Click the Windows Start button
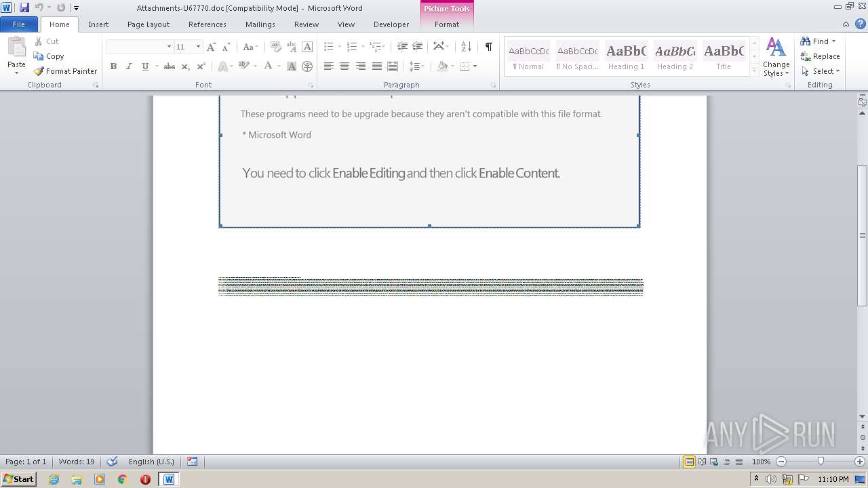The height and width of the screenshot is (488, 868). (19, 479)
